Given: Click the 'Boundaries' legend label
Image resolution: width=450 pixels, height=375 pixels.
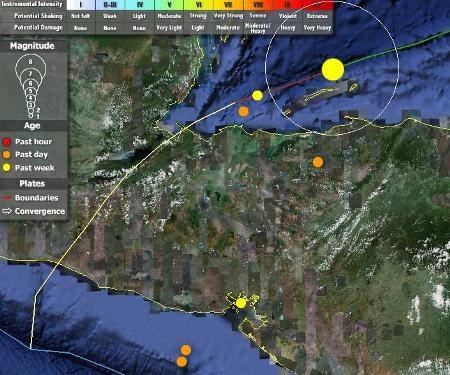Looking at the screenshot, I should (x=37, y=198).
